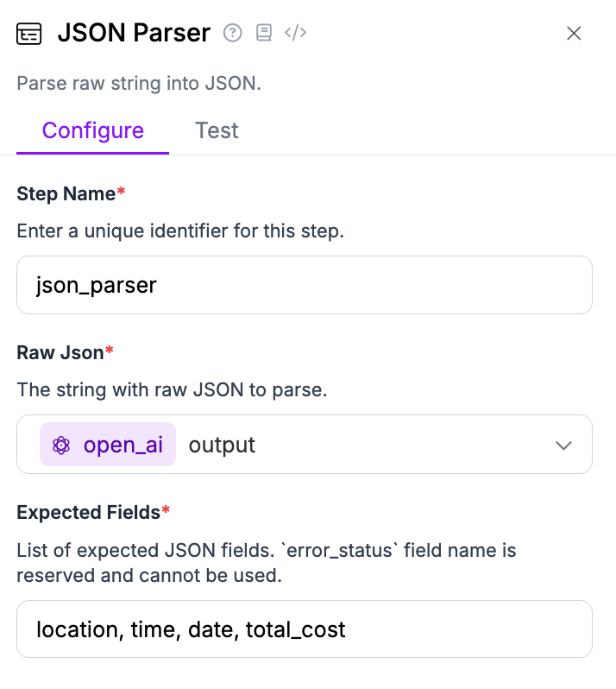Click the atom icon in open_ai chip
616x689 pixels.
click(x=61, y=446)
